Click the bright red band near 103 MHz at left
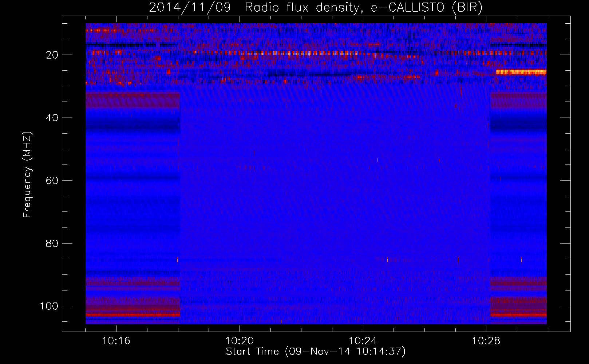Image resolution: width=589 pixels, height=364 pixels. [x=133, y=314]
